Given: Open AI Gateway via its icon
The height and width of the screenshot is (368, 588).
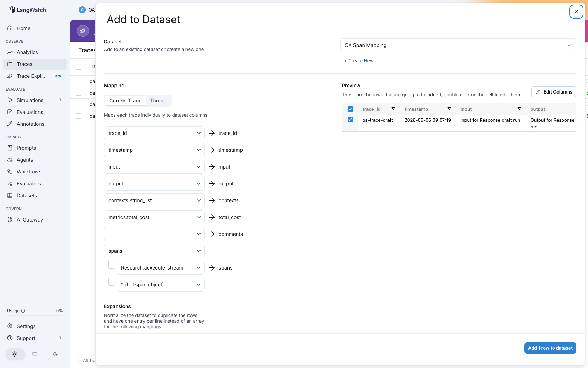Looking at the screenshot, I should [x=10, y=220].
